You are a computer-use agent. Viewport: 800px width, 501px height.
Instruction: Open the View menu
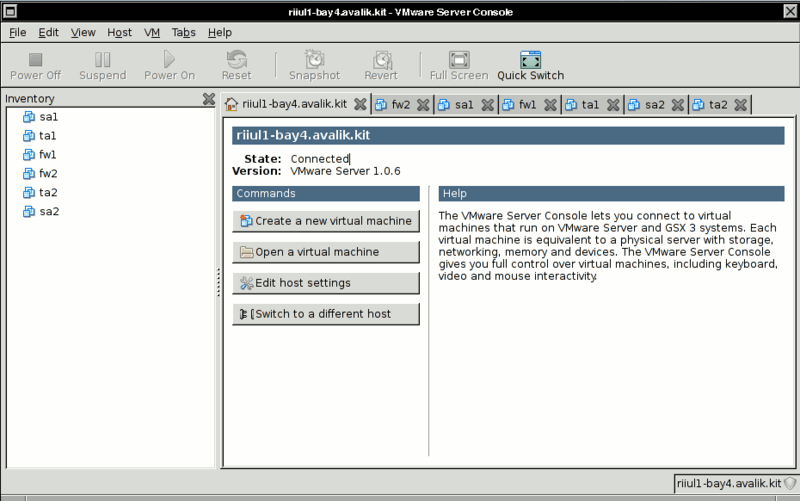coord(83,33)
